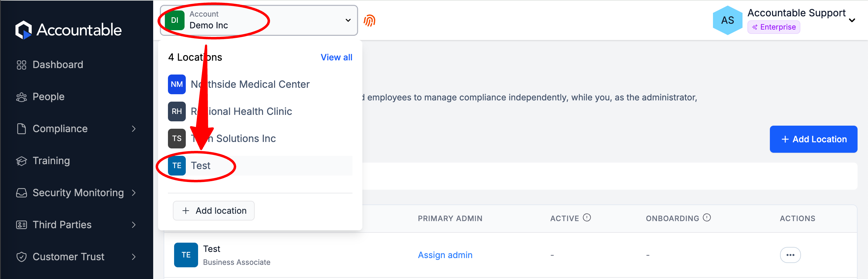Image resolution: width=868 pixels, height=279 pixels.
Task: Click the NM location badge
Action: 177,84
